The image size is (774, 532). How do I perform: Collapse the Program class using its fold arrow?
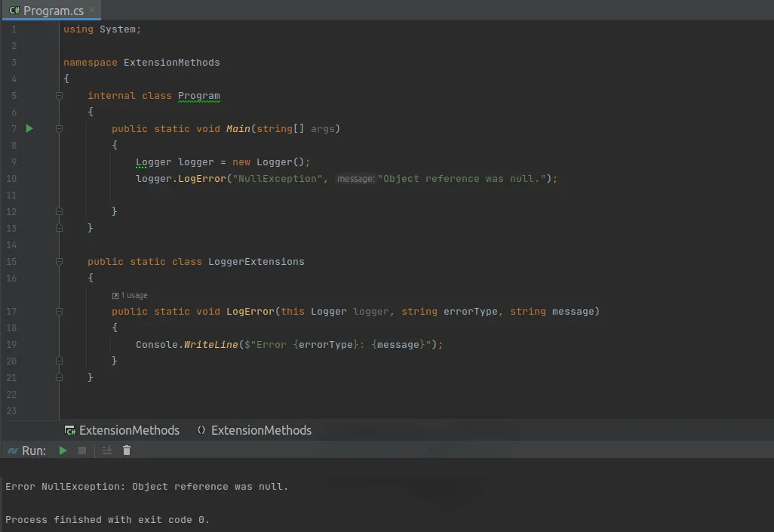pos(59,96)
